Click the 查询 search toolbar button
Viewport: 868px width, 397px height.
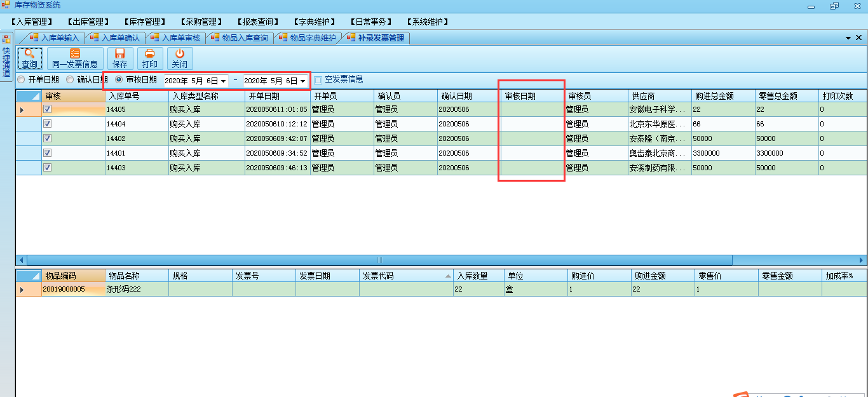[x=30, y=58]
